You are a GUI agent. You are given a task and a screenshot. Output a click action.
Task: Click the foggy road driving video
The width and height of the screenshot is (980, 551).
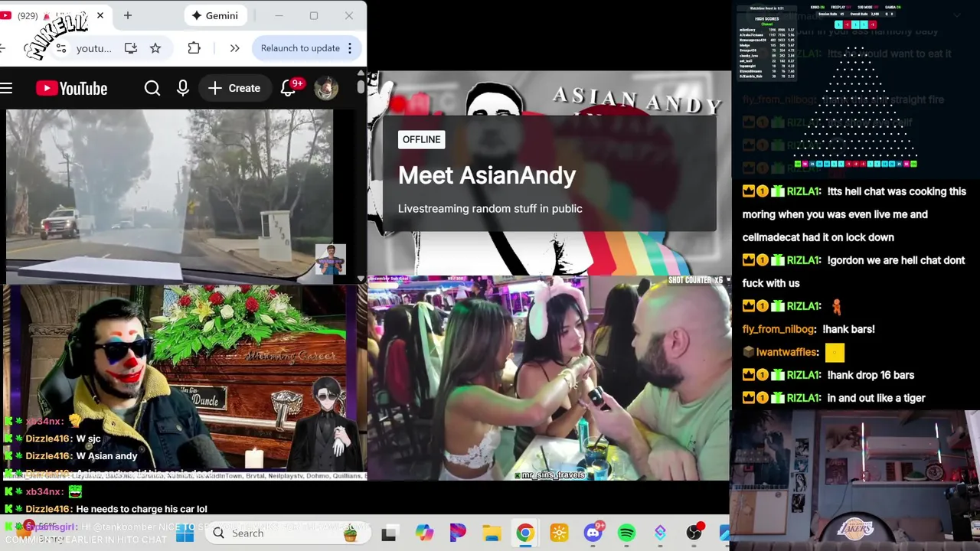169,196
